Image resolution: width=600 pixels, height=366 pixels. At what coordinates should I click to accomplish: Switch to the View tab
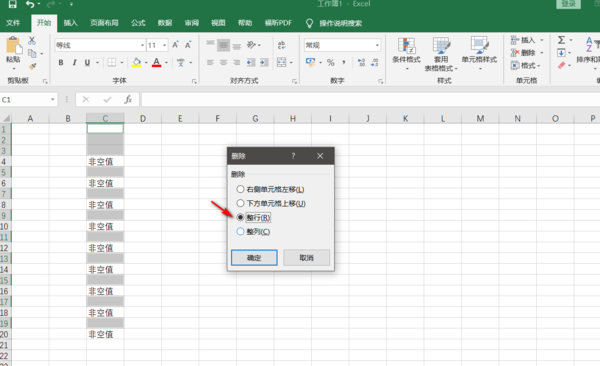(218, 23)
